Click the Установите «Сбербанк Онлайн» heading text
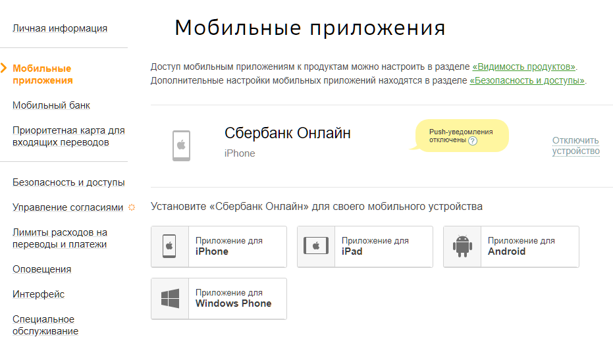Viewport: 613px width, 364px height. pos(317,207)
